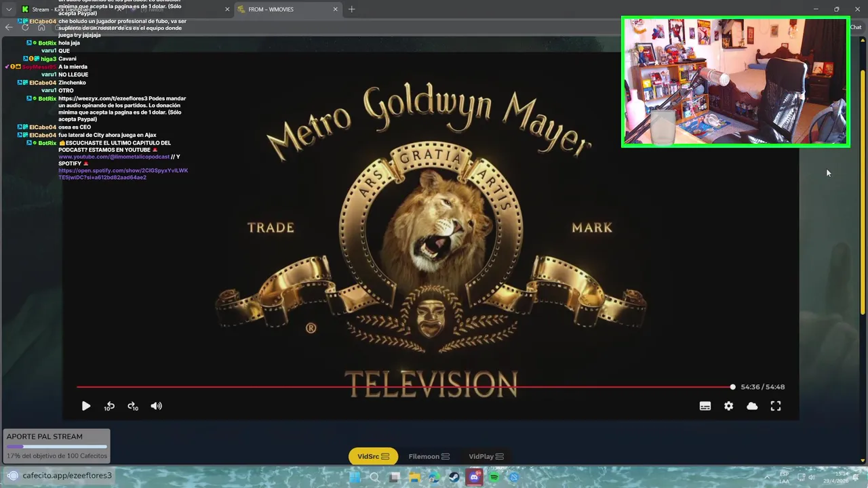This screenshot has height=488, width=868.
Task: Select the FROM – WMOVIES browser tab
Action: point(288,9)
